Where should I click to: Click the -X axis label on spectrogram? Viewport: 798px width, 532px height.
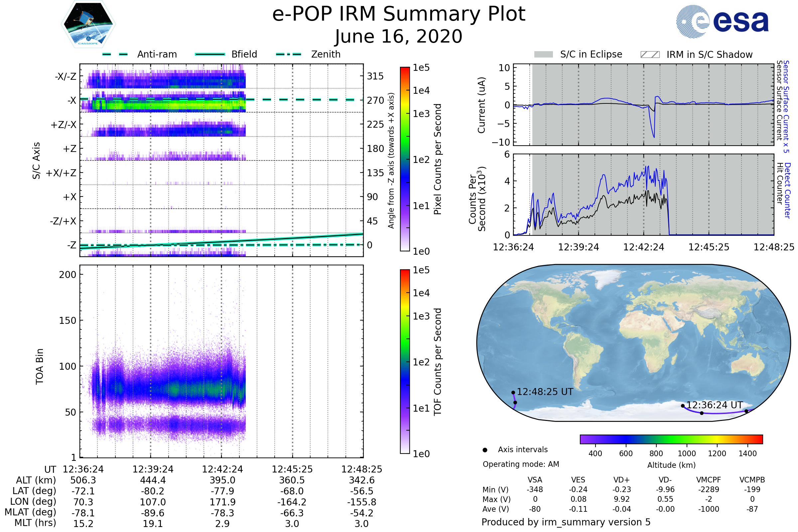(x=71, y=100)
